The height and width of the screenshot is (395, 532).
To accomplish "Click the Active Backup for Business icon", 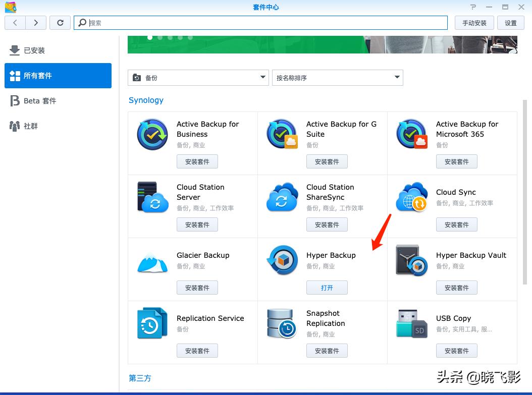I will click(152, 134).
